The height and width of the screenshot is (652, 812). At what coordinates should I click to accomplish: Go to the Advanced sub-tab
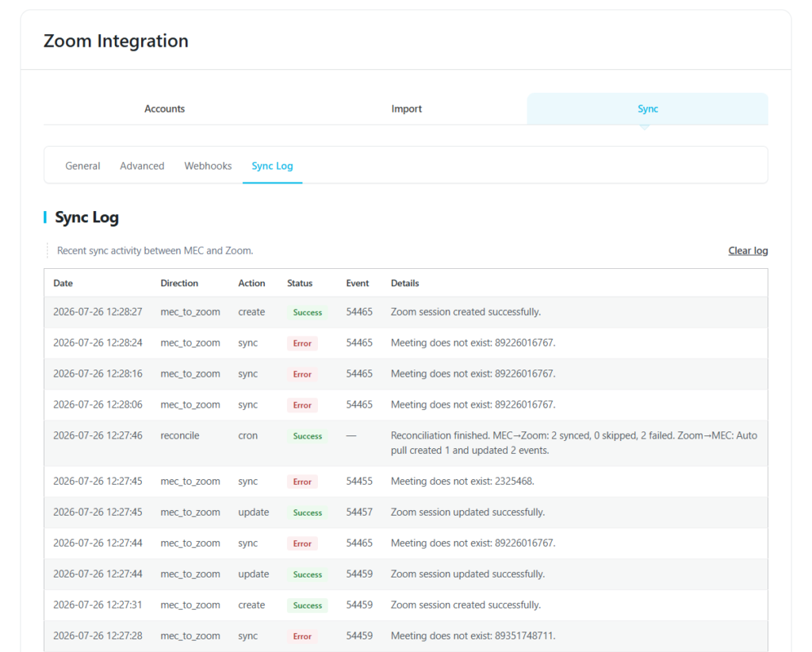[142, 166]
